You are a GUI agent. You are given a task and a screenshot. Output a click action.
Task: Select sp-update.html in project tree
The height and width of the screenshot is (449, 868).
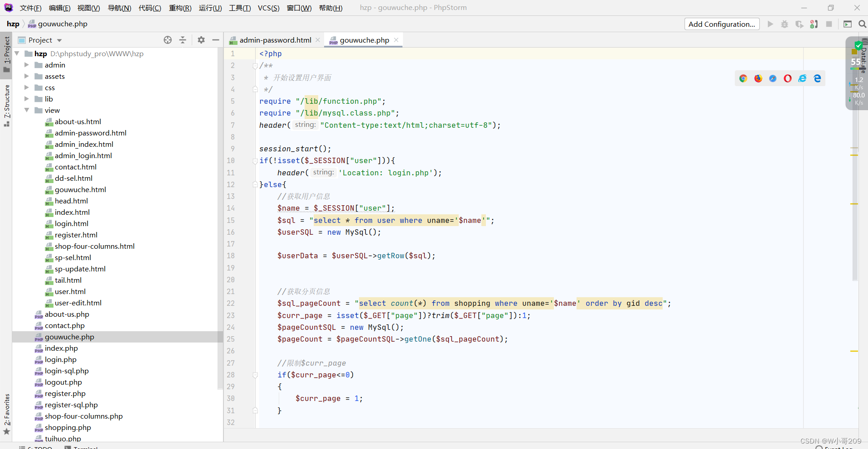point(80,269)
